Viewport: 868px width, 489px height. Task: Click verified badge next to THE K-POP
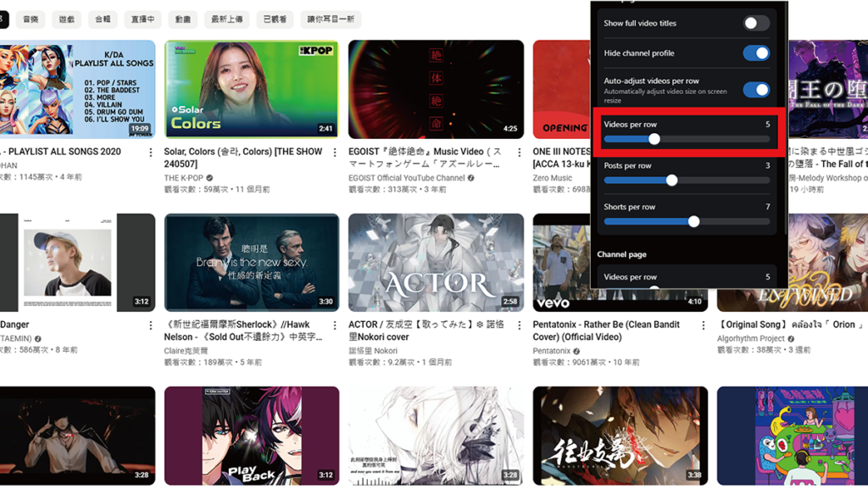coord(209,178)
